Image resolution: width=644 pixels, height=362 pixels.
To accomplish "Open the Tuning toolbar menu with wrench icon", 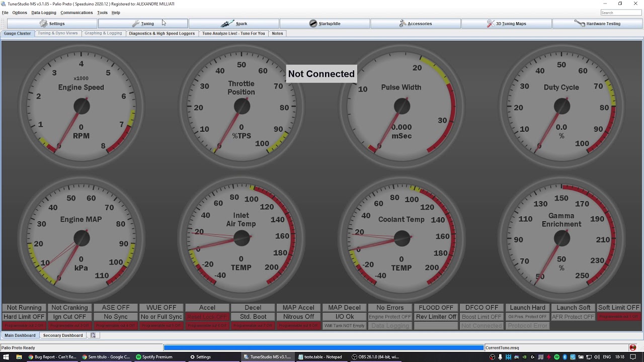I will [143, 24].
